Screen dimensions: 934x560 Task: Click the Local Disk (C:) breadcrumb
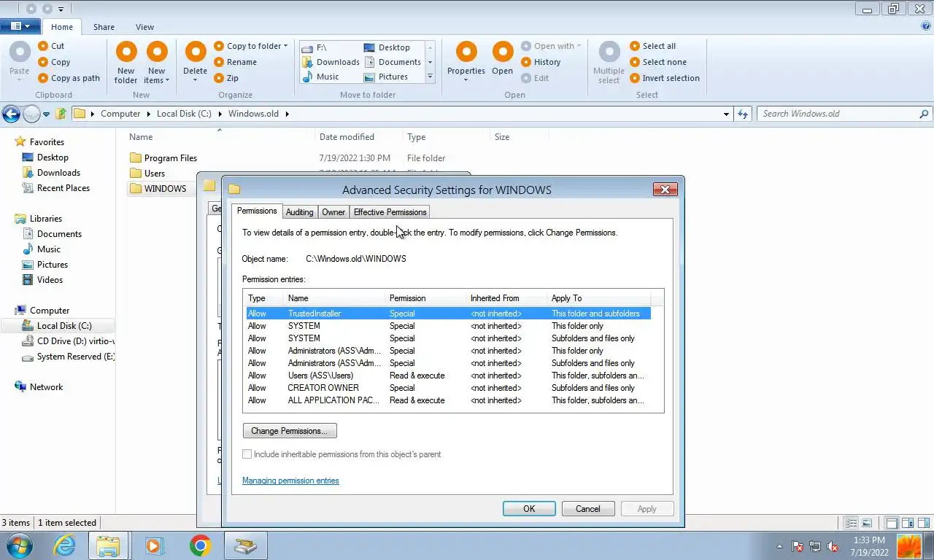(184, 114)
